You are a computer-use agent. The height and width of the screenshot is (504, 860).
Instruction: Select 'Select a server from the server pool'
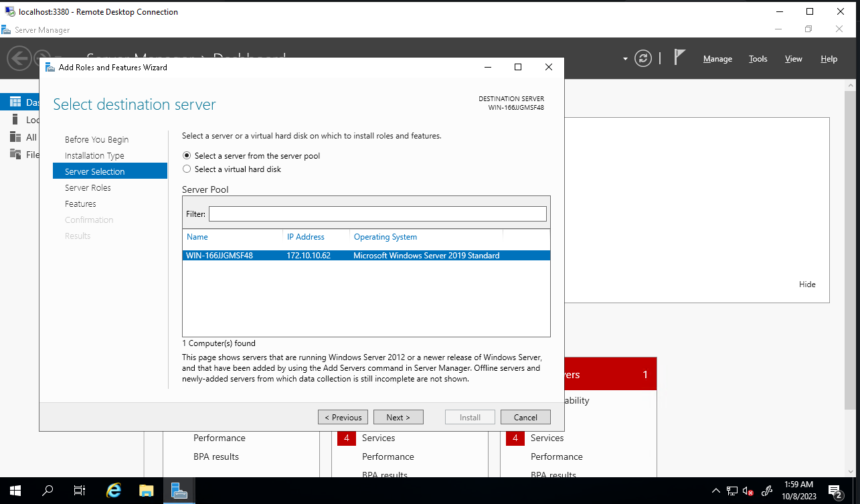tap(187, 156)
